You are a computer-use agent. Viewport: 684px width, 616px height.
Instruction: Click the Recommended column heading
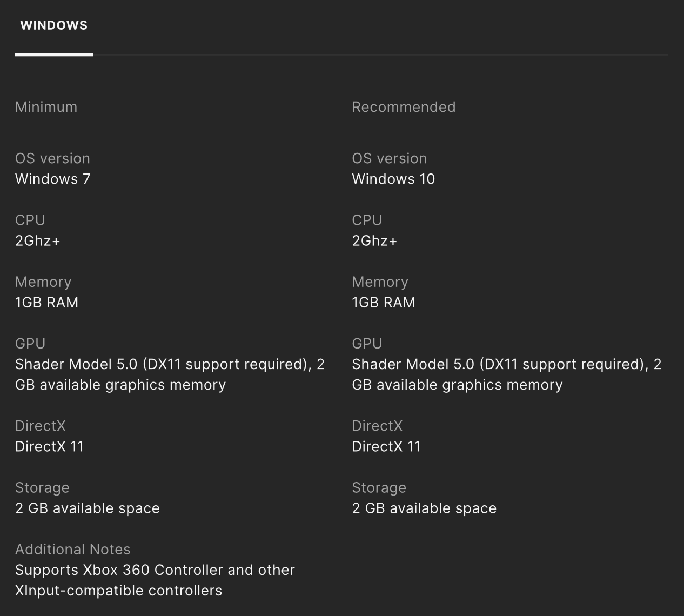coord(404,107)
